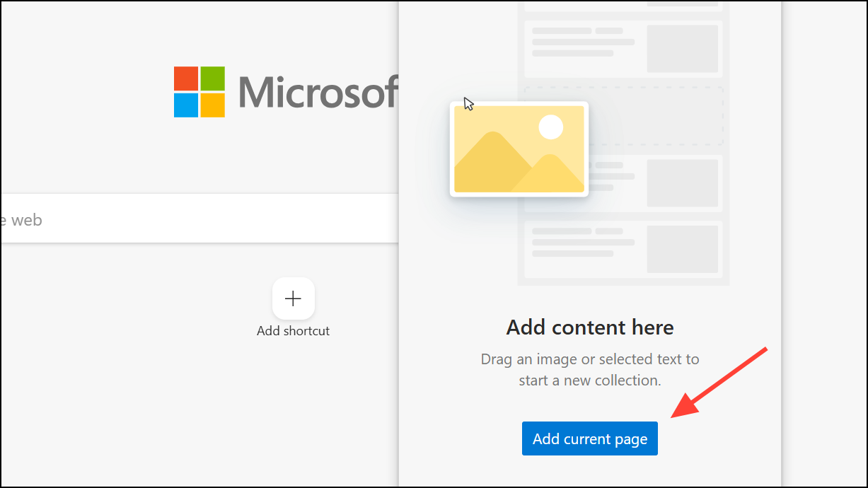
Task: Click the Microsoft four-color logo
Action: 199,92
